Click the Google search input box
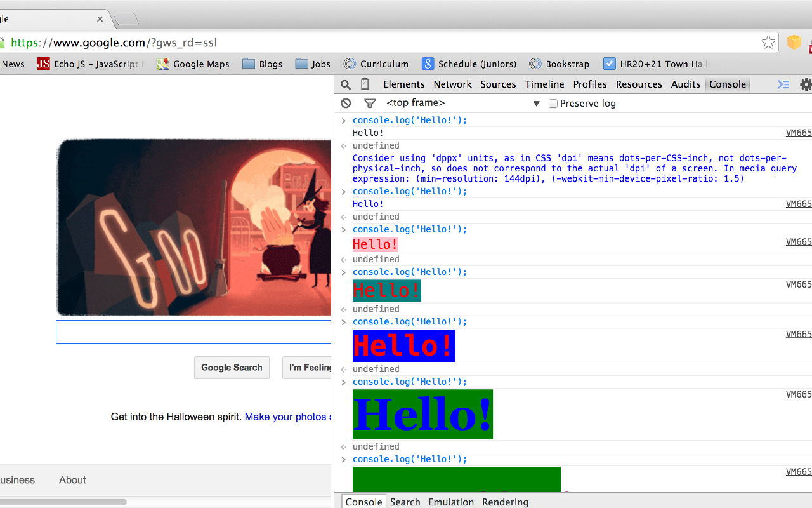 193,332
